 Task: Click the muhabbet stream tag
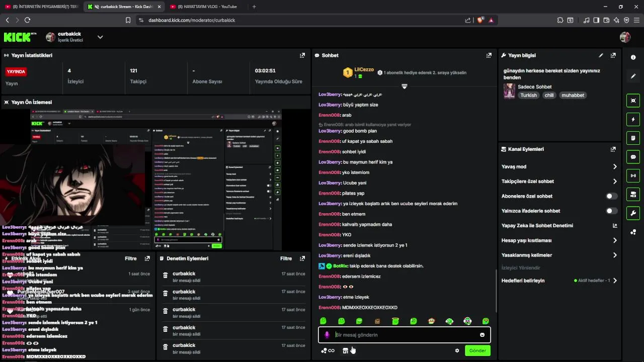tap(573, 95)
